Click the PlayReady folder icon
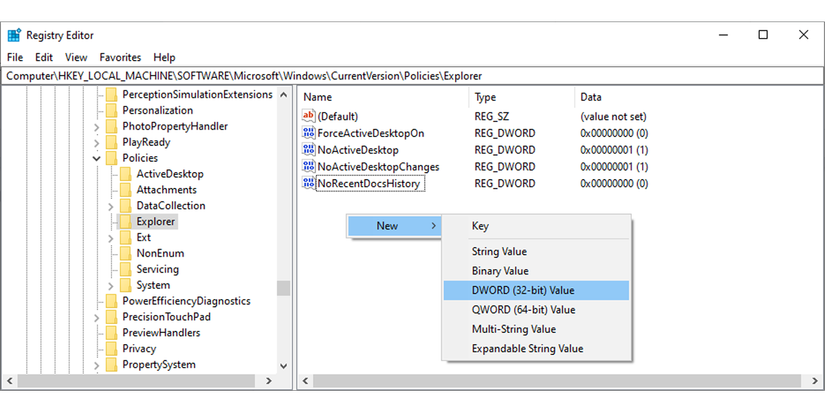Screen dimensions: 825x413 tap(112, 142)
